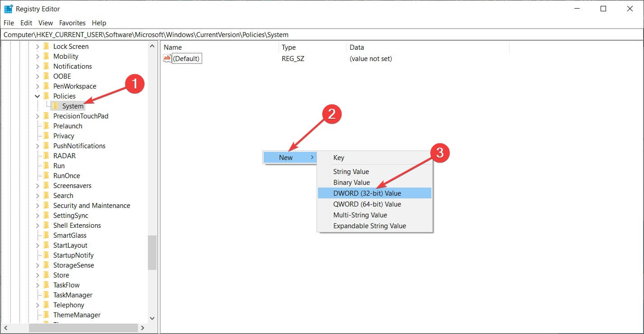This screenshot has width=644, height=334.
Task: Choose QWORD (64-bit) Value
Action: coord(375,204)
